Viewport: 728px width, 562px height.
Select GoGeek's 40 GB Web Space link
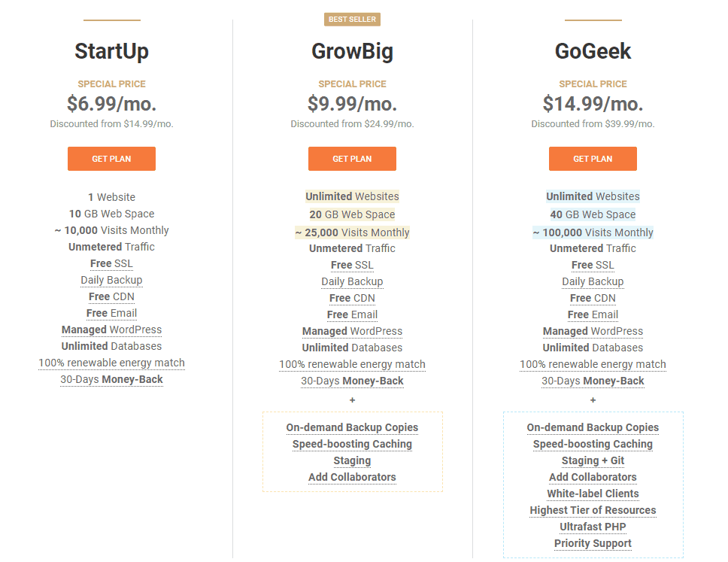(593, 214)
